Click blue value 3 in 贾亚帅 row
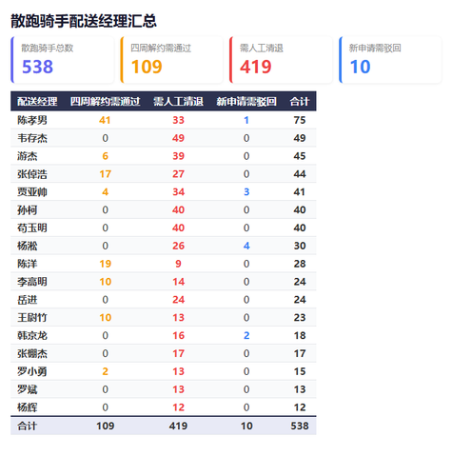 [246, 192]
